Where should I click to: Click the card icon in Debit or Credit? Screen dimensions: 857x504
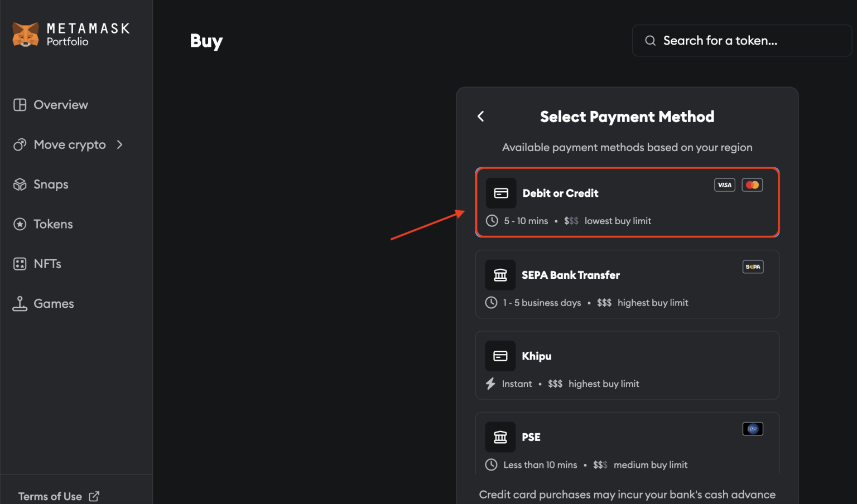(501, 193)
